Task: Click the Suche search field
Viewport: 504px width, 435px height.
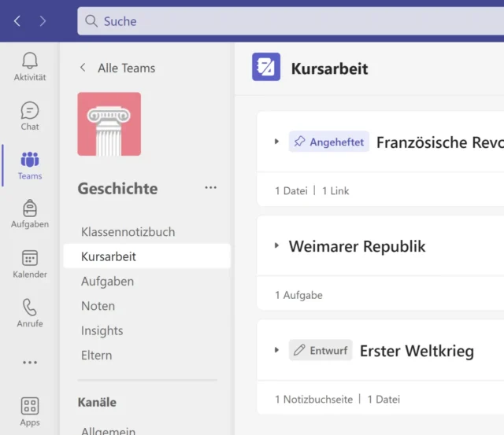Action: (291, 21)
